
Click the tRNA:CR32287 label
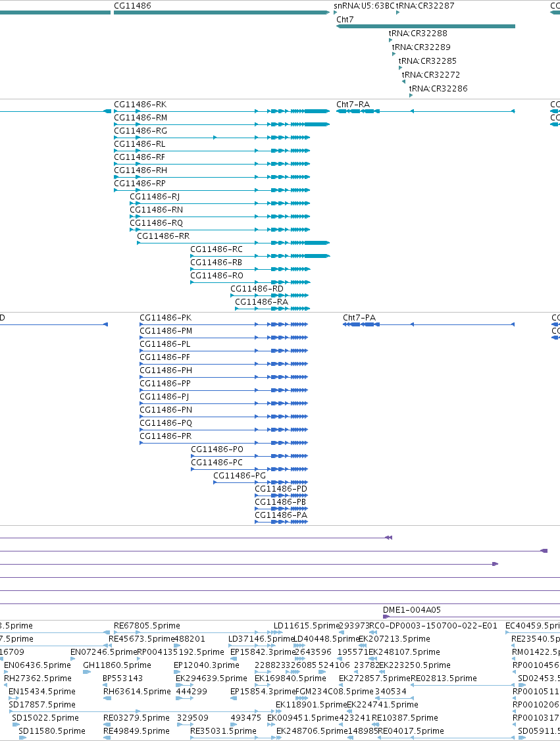pos(425,6)
